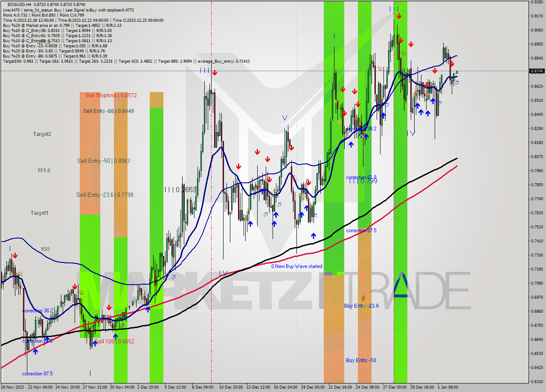546x392 pixels.
Task: Click the 0.7630 price axis value
Action: tap(537, 213)
